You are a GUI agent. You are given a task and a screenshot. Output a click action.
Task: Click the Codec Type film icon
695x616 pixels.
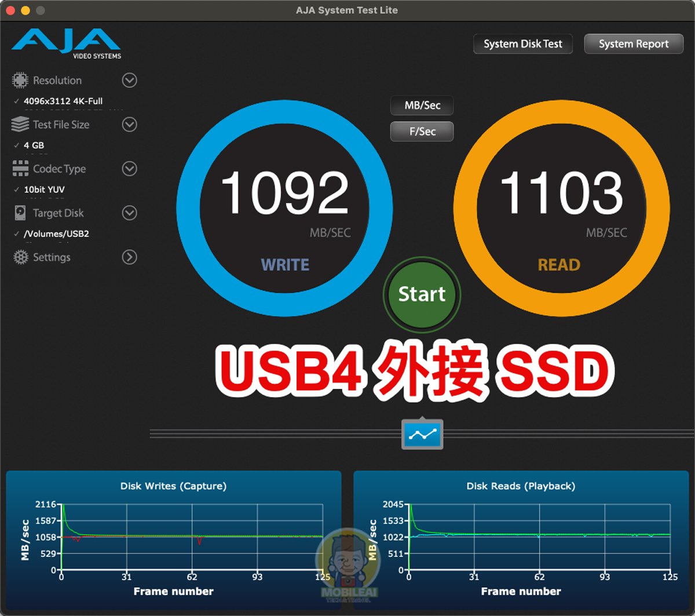tap(20, 169)
